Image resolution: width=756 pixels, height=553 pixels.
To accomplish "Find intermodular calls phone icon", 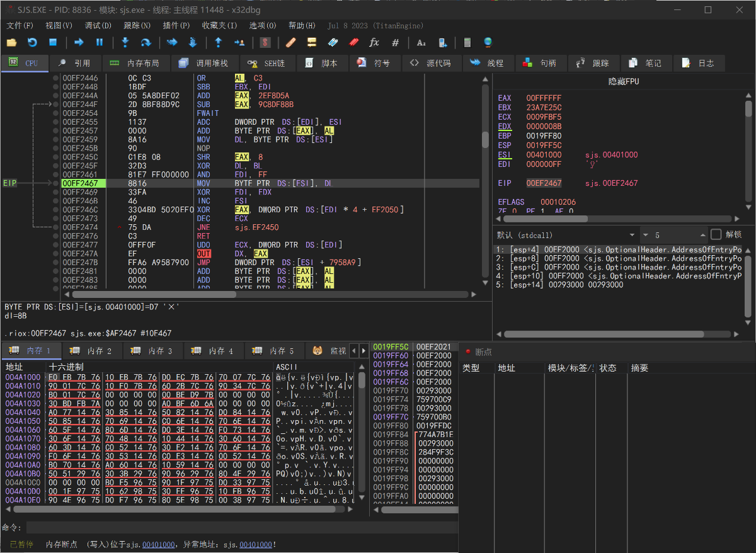I will (442, 42).
